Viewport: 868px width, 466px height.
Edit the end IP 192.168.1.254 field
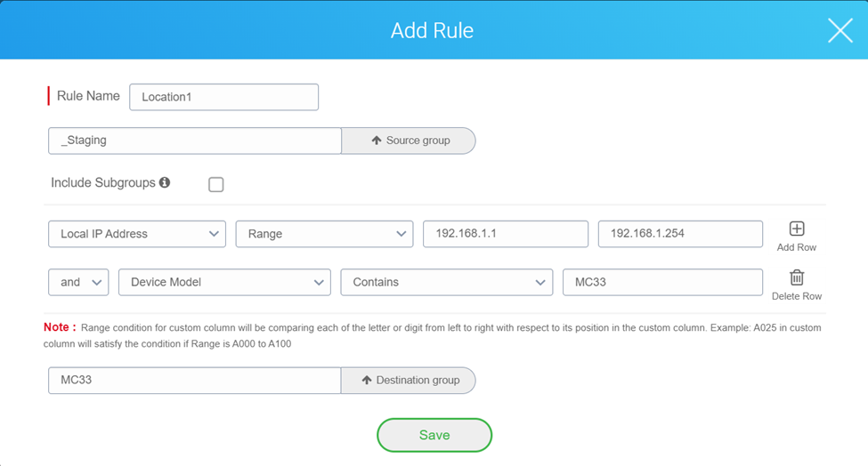coord(680,234)
